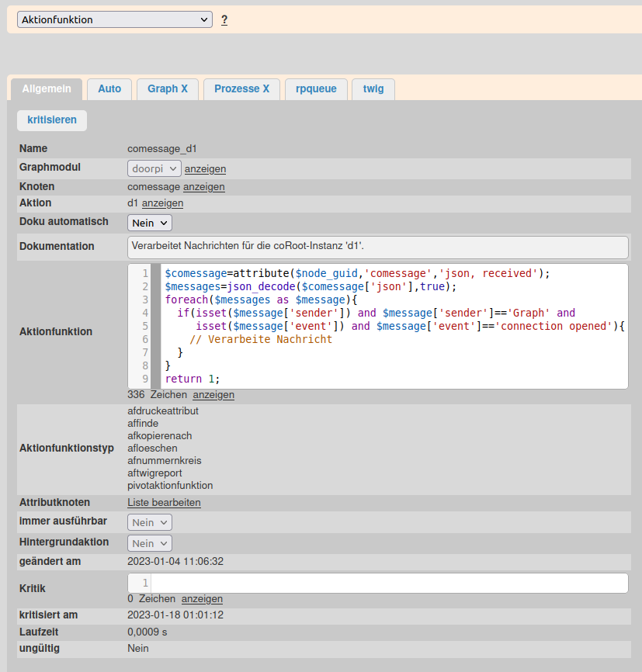Screen dimensions: 642x672
Task: Open the Aktionfunktion dropdown at top
Action: click(x=114, y=19)
